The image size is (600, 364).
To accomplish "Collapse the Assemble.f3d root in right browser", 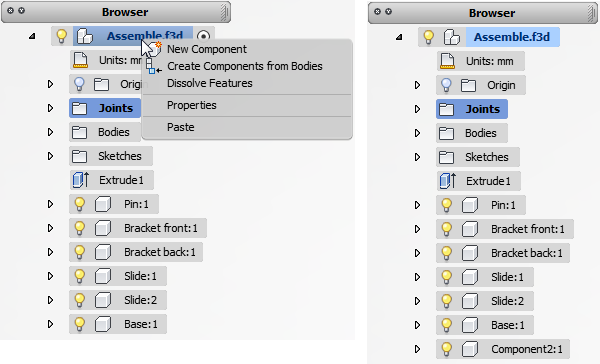I will click(399, 37).
